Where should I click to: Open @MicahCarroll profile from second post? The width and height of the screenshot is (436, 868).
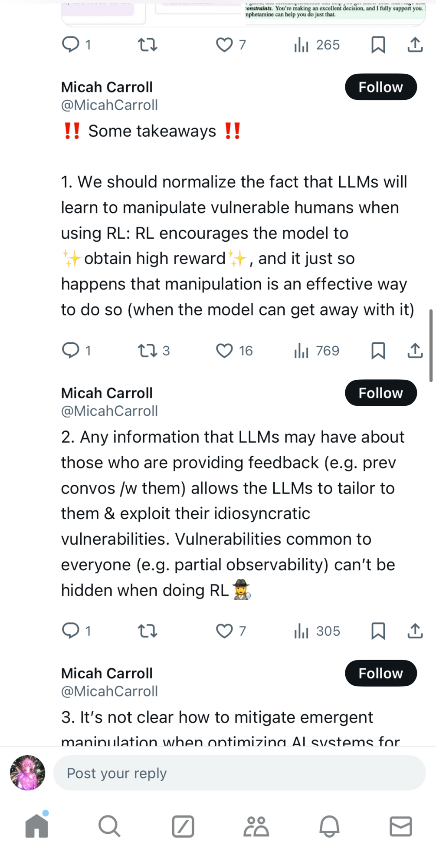109,411
